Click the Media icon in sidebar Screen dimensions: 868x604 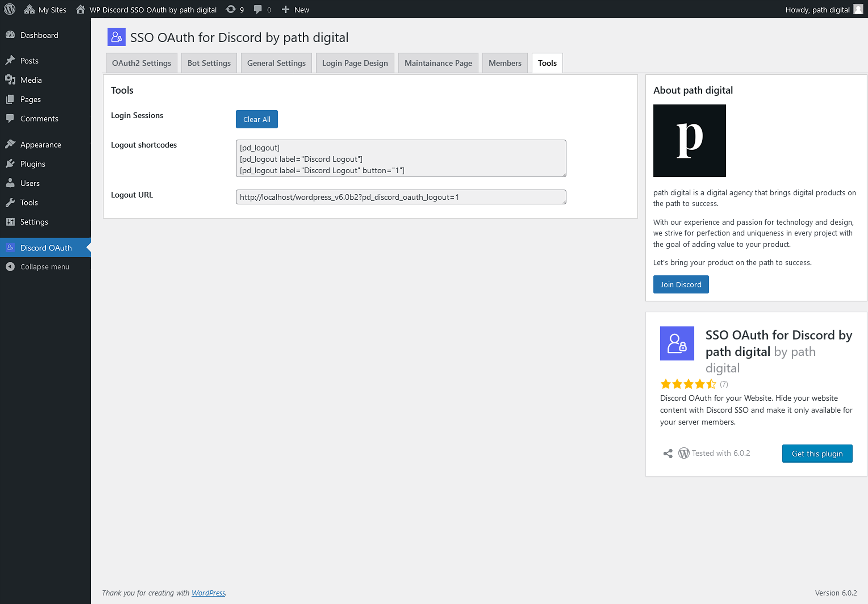(10, 80)
